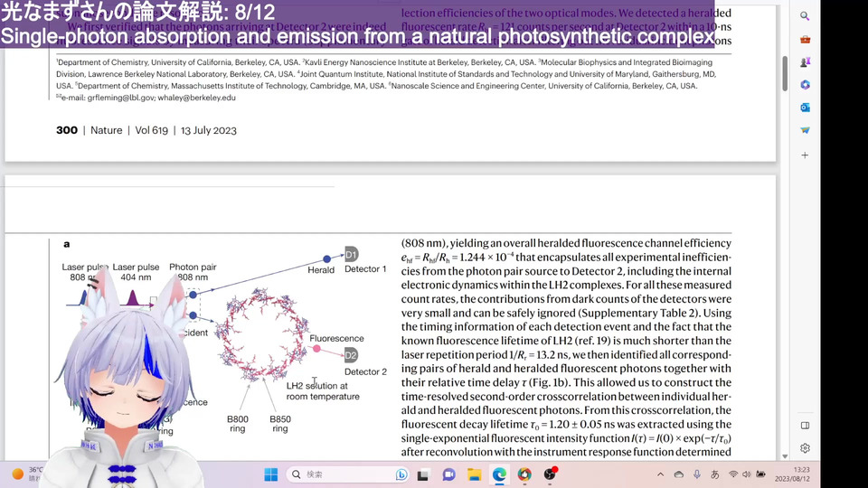868x488 pixels.
Task: Open the colorful circular app on taskbar
Action: [x=524, y=474]
